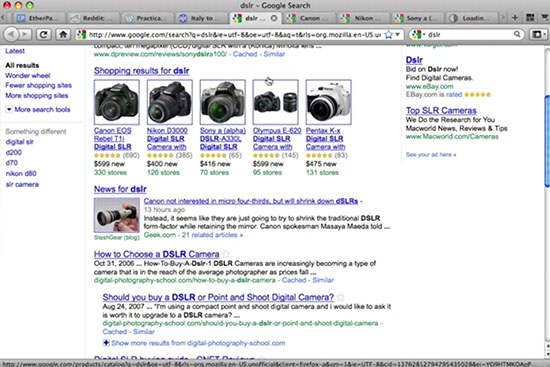The width and height of the screenshot is (550, 367).
Task: Switch to the Nikon tab
Action: 363,18
